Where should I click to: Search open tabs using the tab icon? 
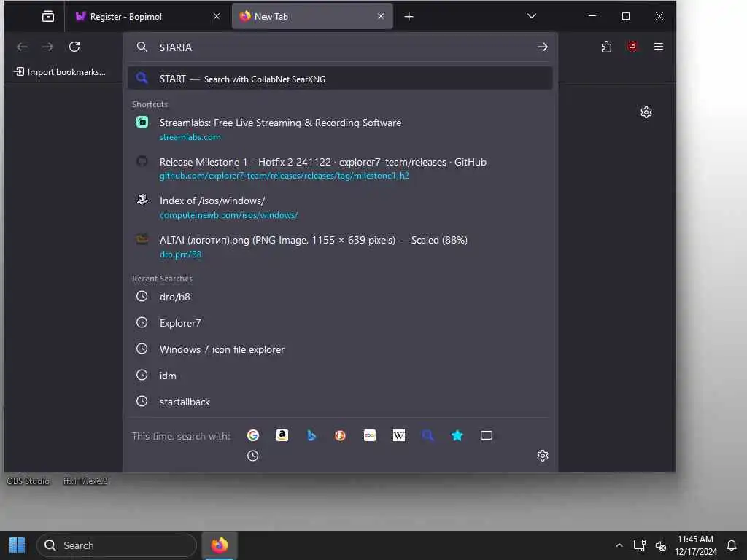[x=487, y=435]
